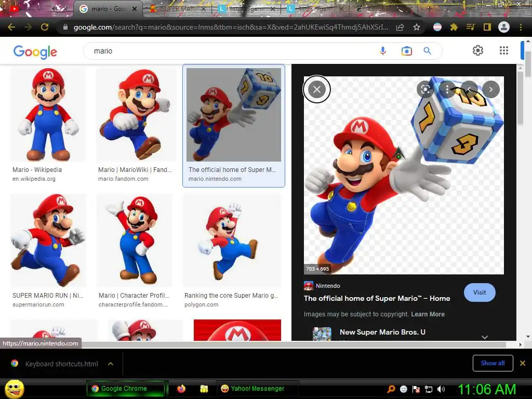This screenshot has width=532, height=399.
Task: Click the address bar URL
Action: coord(231,27)
